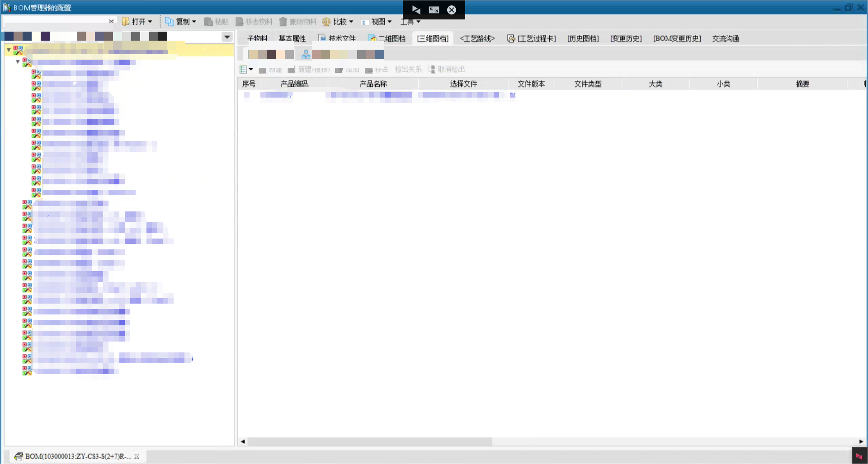Screen dimensions: 868x464
Task: Click the 文件类型 column header
Action: [x=588, y=84]
